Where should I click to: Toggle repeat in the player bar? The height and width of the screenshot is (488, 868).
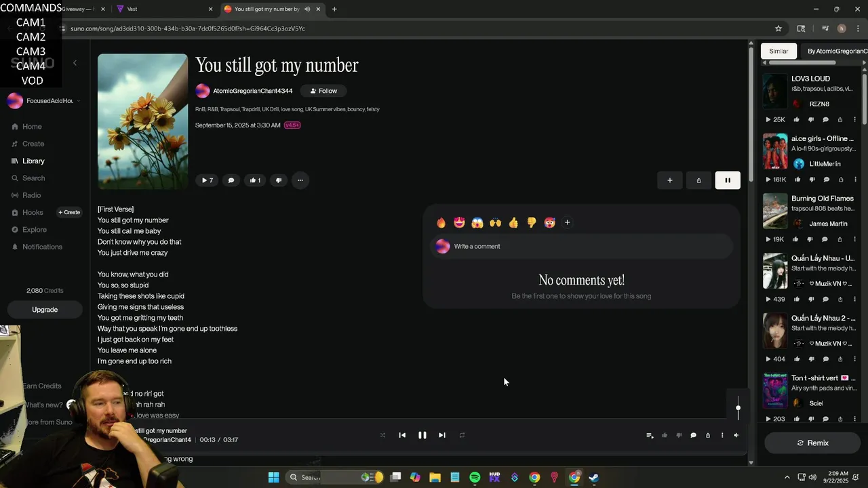(x=462, y=435)
